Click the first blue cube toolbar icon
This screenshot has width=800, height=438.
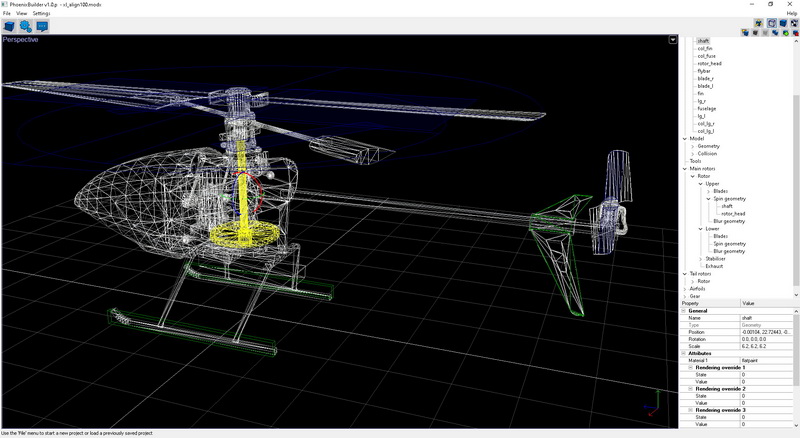[x=9, y=26]
